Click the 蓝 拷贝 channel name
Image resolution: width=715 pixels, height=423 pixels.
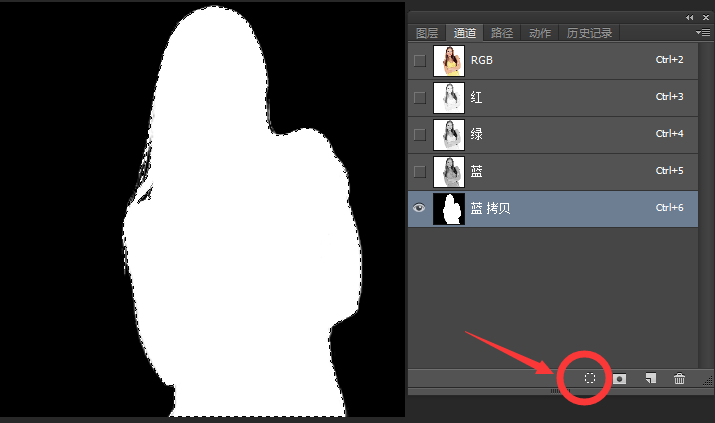click(x=490, y=208)
